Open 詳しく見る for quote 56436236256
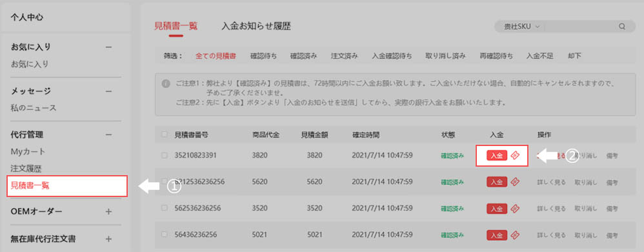This screenshot has height=252, width=644. point(551,235)
